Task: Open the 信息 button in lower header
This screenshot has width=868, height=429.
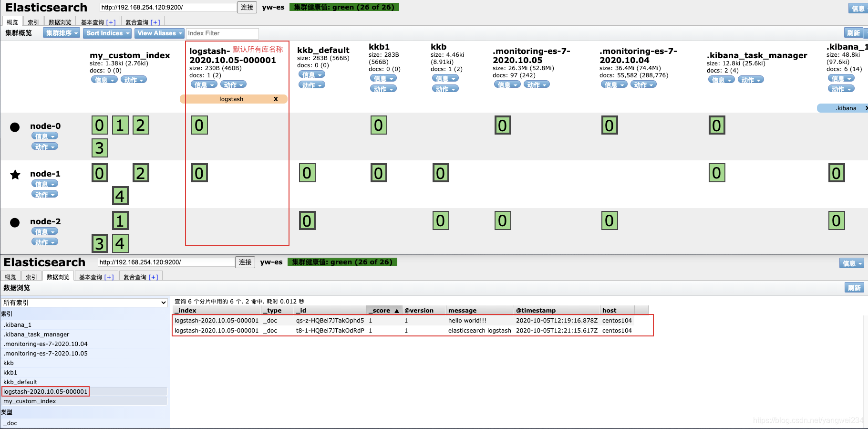Action: [852, 263]
